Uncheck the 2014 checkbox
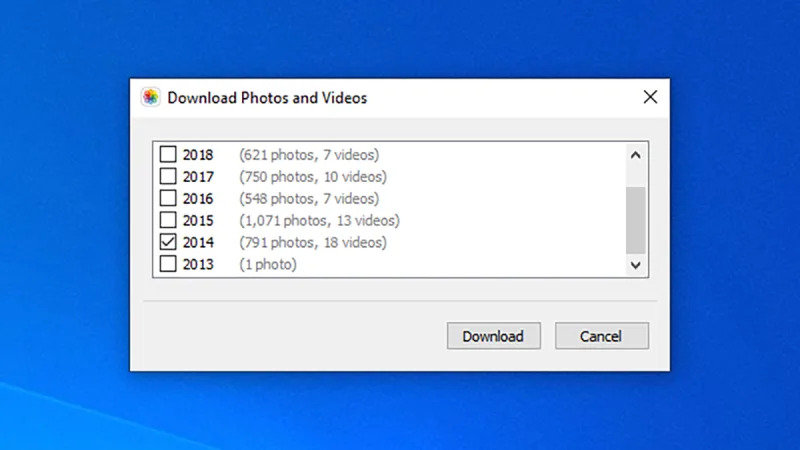 (168, 242)
